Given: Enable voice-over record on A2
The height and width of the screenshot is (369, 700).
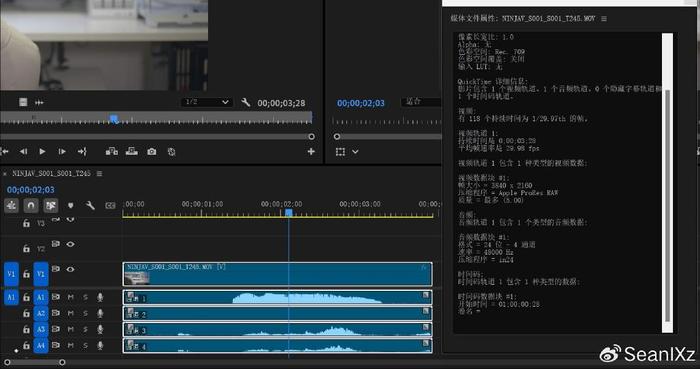Looking at the screenshot, I should [100, 313].
